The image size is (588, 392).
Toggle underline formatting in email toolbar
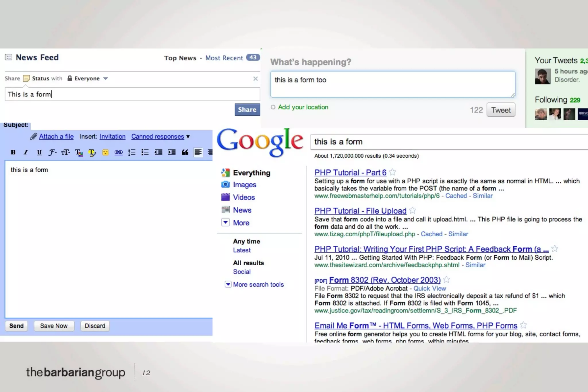39,152
